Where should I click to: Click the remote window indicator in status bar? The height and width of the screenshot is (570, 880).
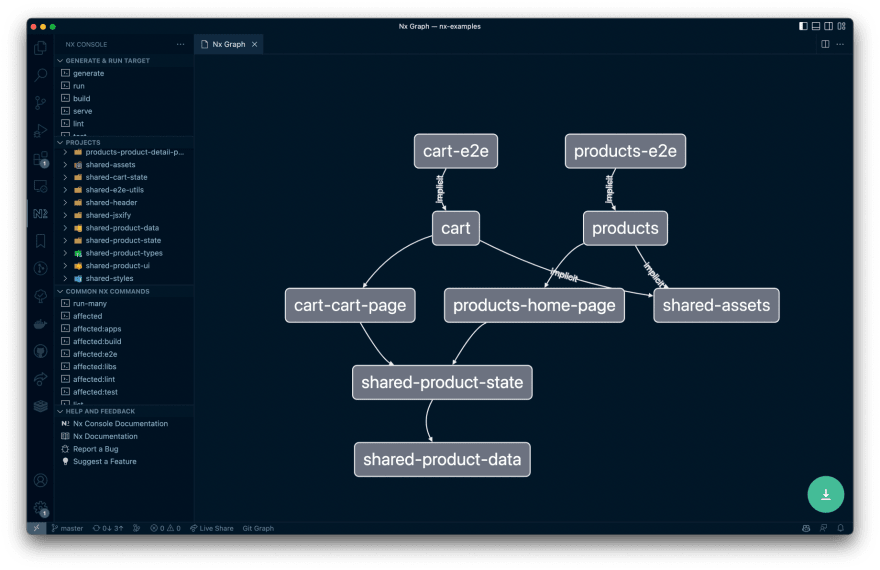(x=36, y=528)
